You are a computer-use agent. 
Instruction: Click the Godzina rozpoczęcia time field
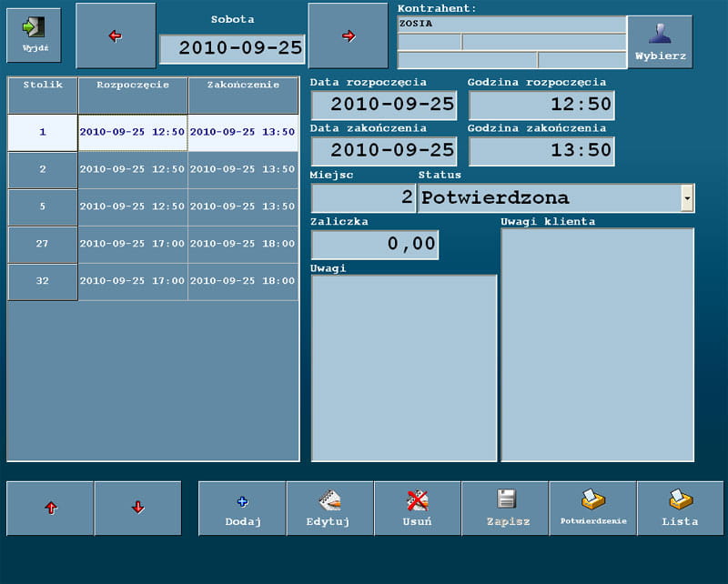(x=541, y=105)
